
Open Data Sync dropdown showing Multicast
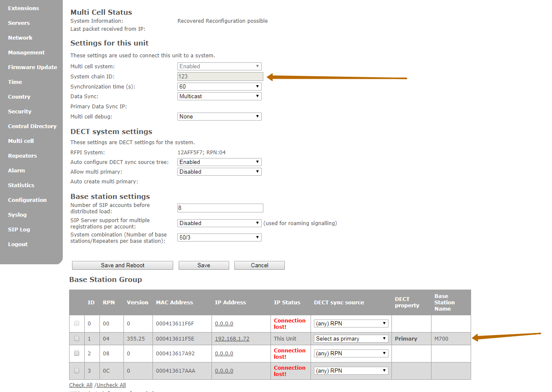pyautogui.click(x=220, y=96)
